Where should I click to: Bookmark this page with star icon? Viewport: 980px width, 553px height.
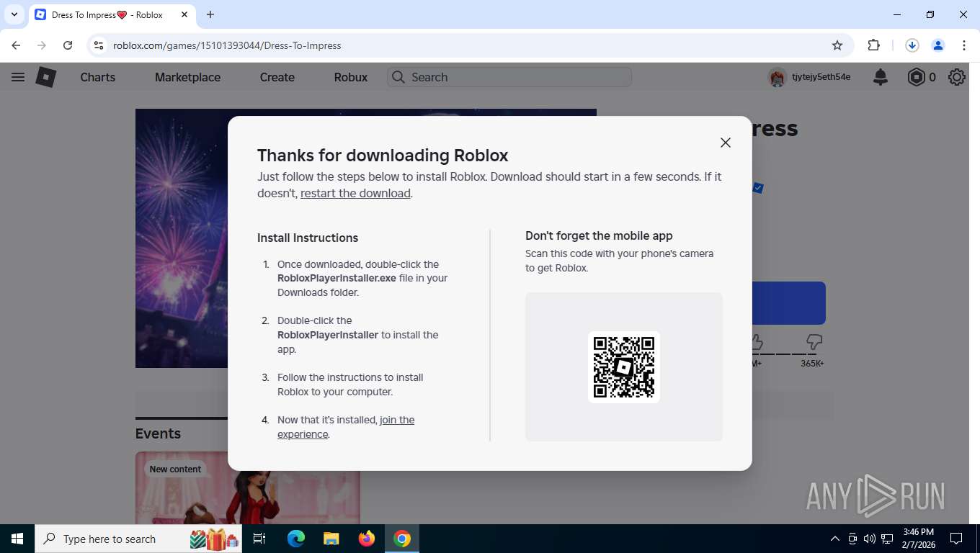(x=837, y=45)
